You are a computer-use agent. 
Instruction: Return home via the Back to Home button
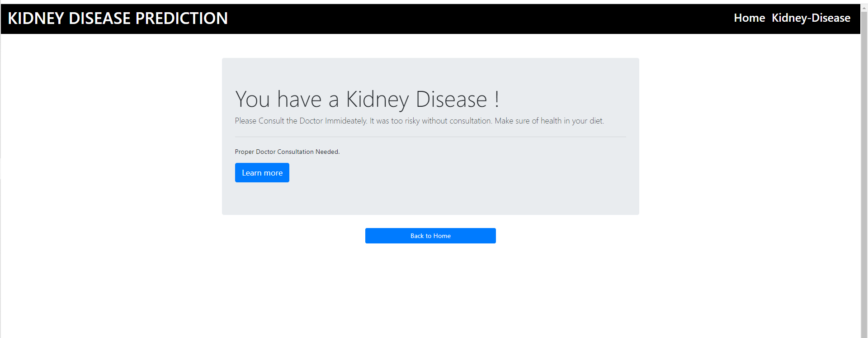(430, 235)
